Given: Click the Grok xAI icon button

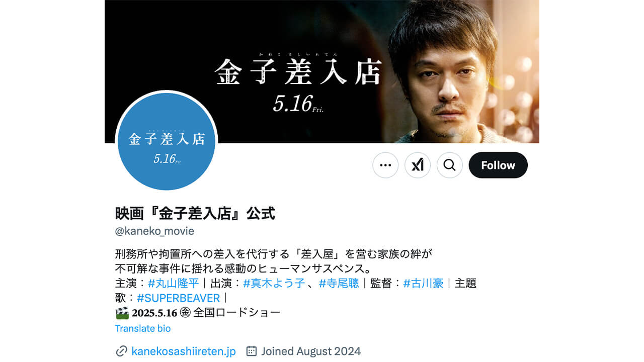Looking at the screenshot, I should [x=418, y=165].
